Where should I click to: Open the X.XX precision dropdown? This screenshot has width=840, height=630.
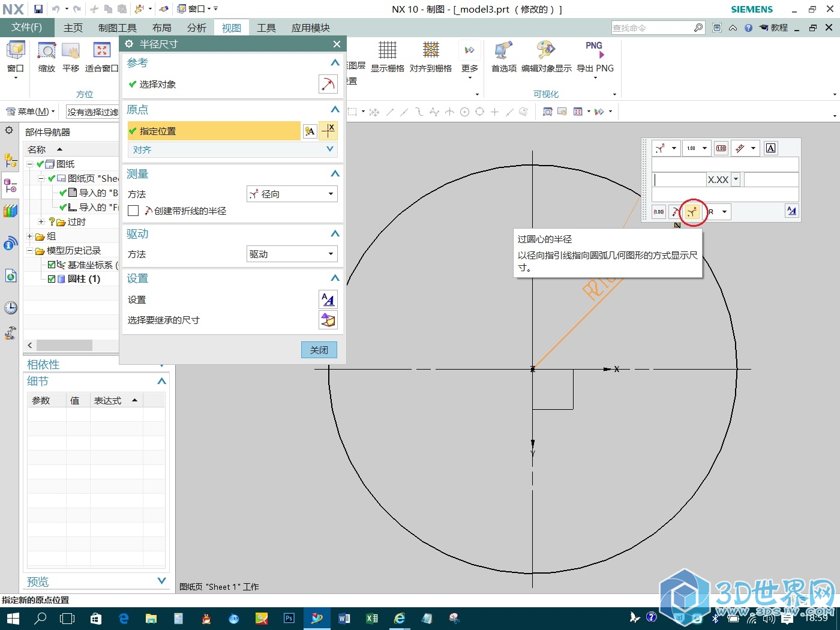pyautogui.click(x=736, y=179)
